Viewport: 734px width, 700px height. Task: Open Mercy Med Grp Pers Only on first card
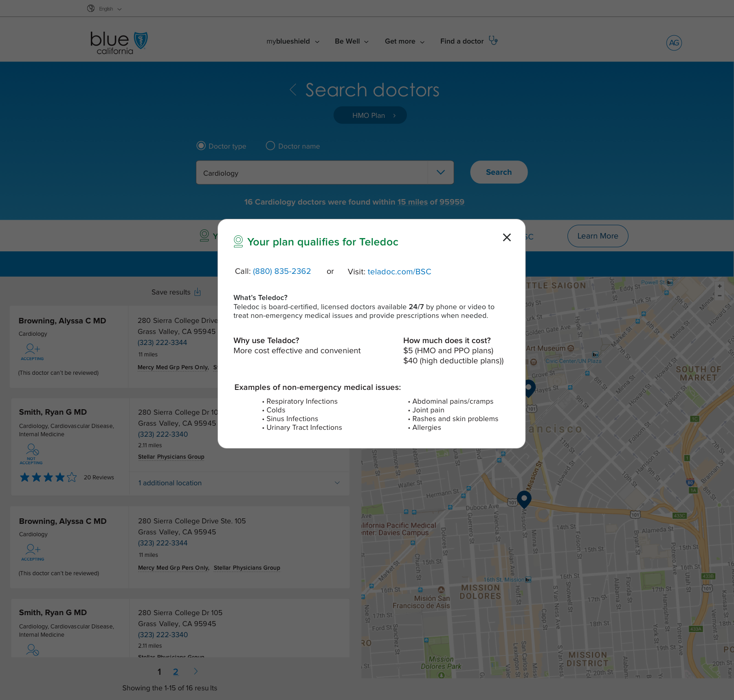[x=173, y=367]
